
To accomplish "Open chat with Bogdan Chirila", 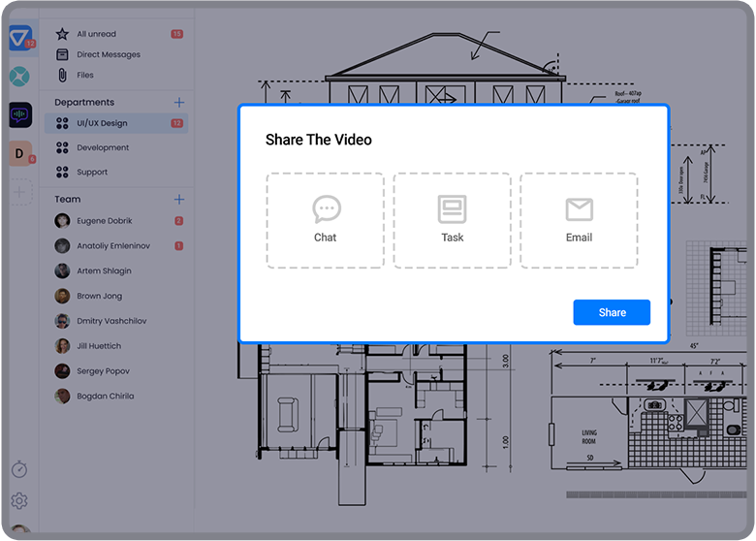I will (105, 396).
